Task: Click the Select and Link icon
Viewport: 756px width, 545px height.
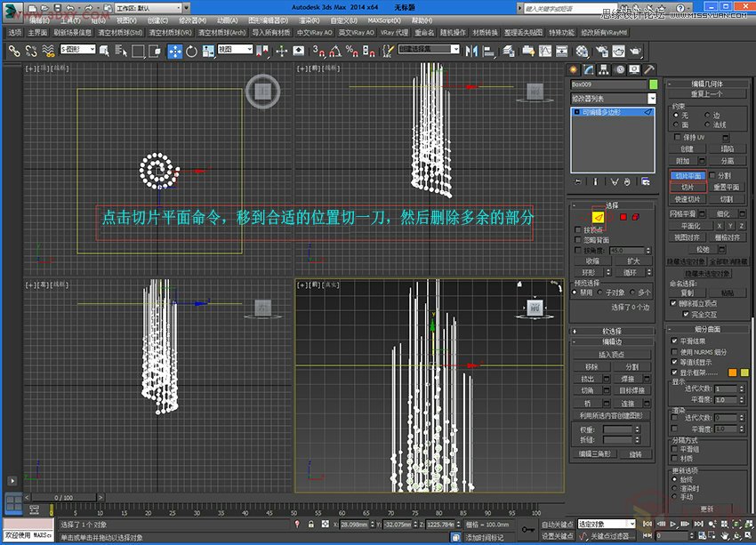Action: (x=14, y=51)
